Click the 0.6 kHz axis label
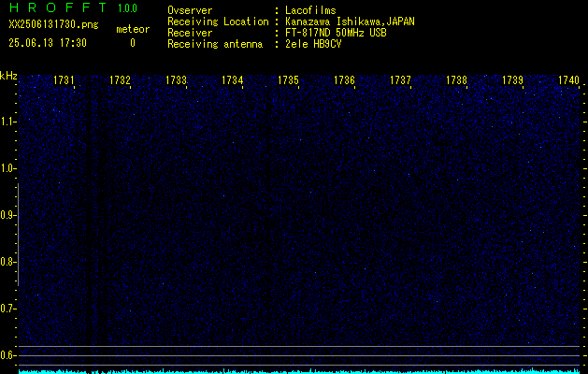588x374 pixels. coord(7,355)
